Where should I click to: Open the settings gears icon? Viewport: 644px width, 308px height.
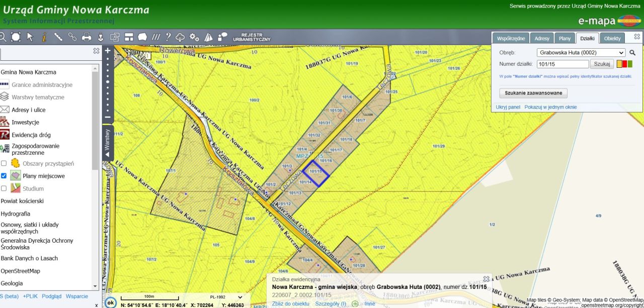click(194, 37)
